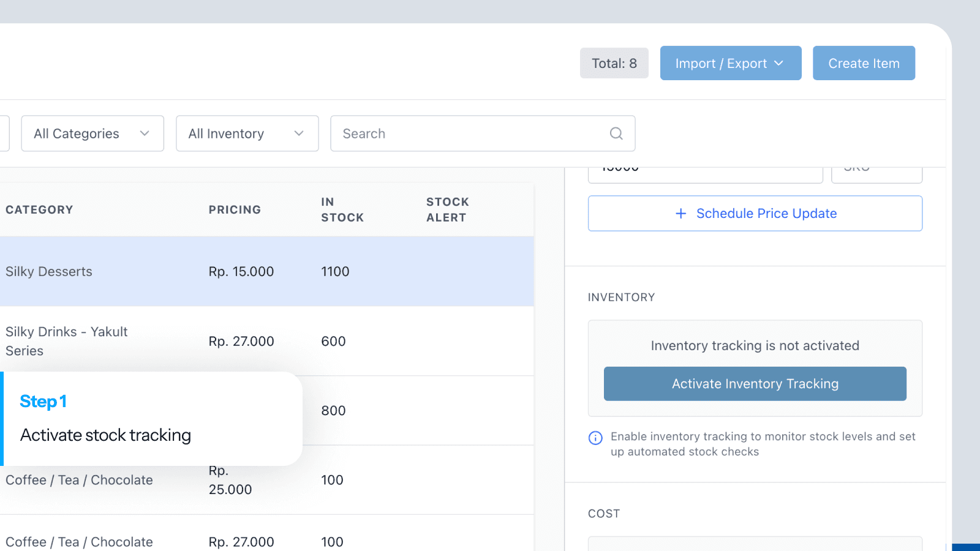Image resolution: width=980 pixels, height=551 pixels.
Task: Click the COST section heading
Action: pyautogui.click(x=604, y=514)
